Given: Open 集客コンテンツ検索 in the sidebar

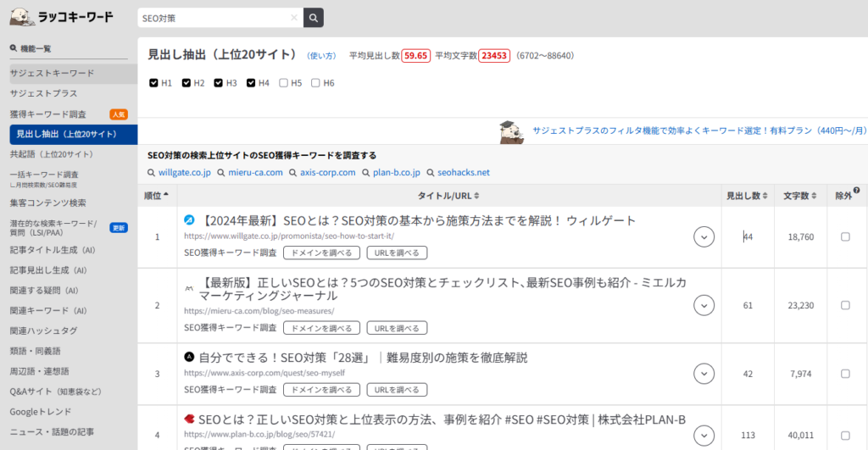Looking at the screenshot, I should tap(48, 203).
